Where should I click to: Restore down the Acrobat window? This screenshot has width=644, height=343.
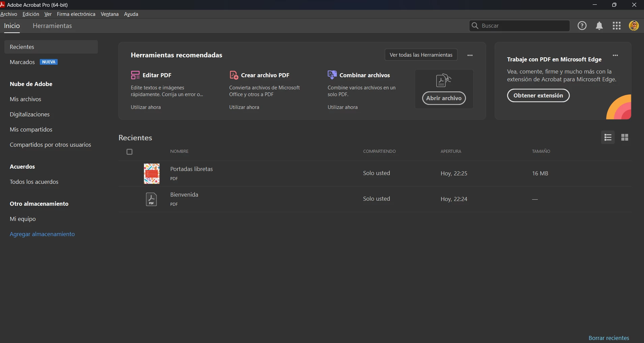click(x=614, y=5)
